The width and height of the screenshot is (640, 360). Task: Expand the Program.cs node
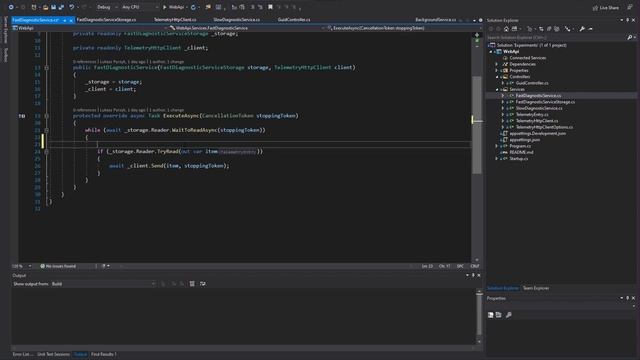pos(497,146)
